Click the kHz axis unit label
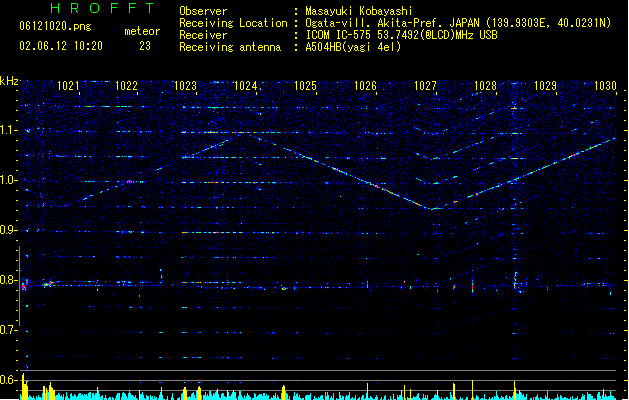The width and height of the screenshot is (629, 400). click(x=9, y=81)
